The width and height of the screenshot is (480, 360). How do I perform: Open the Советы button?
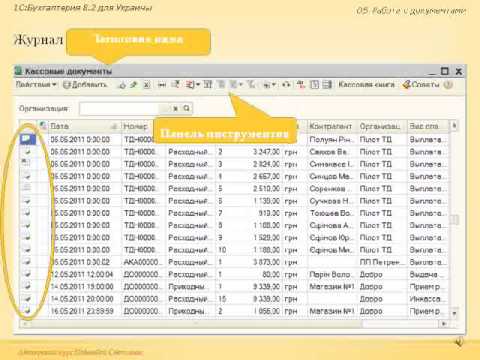click(x=421, y=85)
